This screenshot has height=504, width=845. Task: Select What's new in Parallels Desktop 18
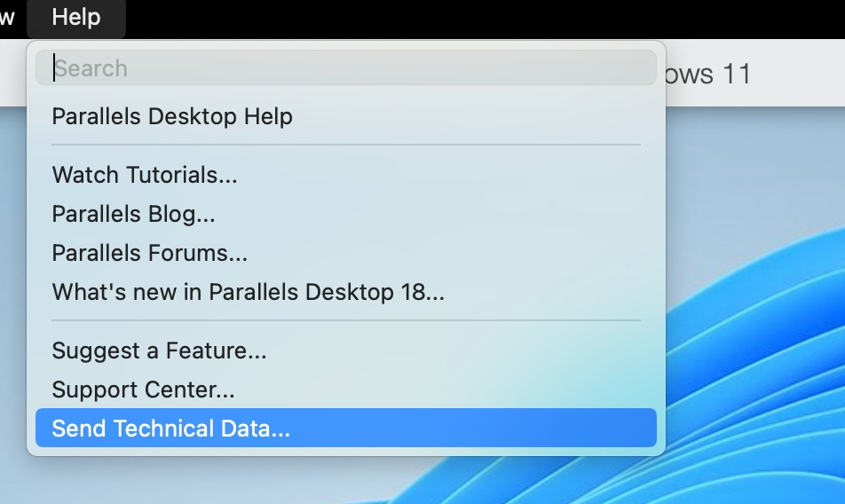[x=249, y=292]
